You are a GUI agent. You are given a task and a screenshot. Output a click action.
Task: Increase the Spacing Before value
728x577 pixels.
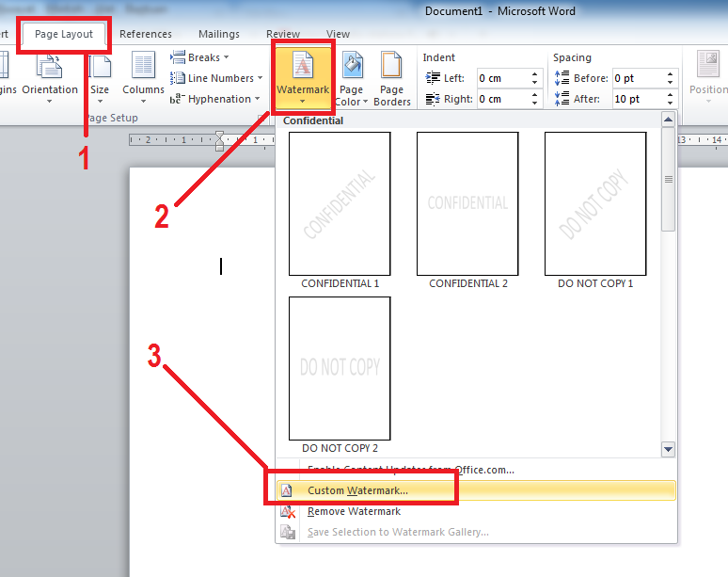click(670, 73)
